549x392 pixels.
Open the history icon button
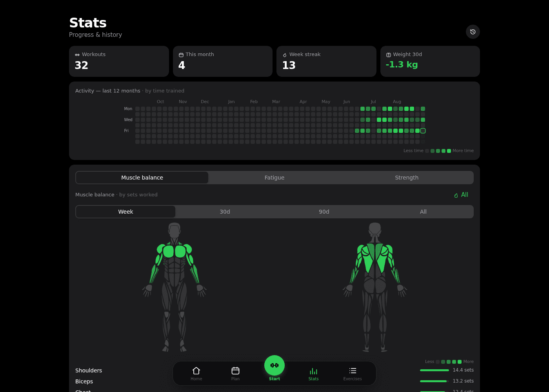coord(473,32)
